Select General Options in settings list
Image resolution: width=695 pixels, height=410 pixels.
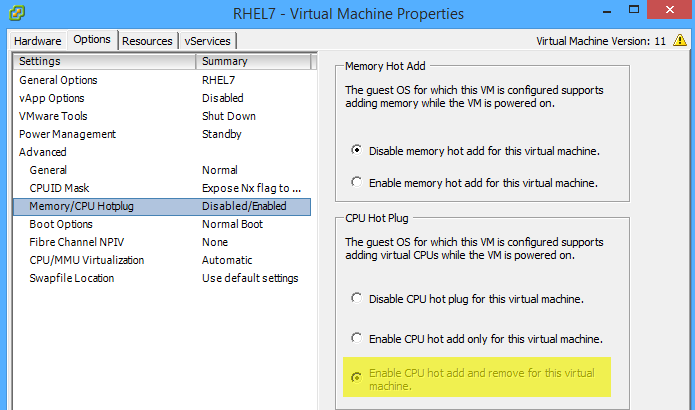tap(58, 80)
